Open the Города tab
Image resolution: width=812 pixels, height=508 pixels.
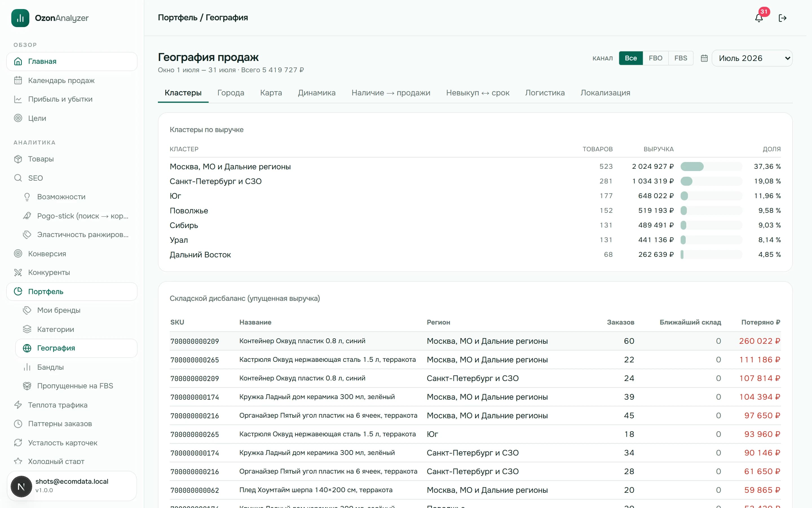click(231, 93)
